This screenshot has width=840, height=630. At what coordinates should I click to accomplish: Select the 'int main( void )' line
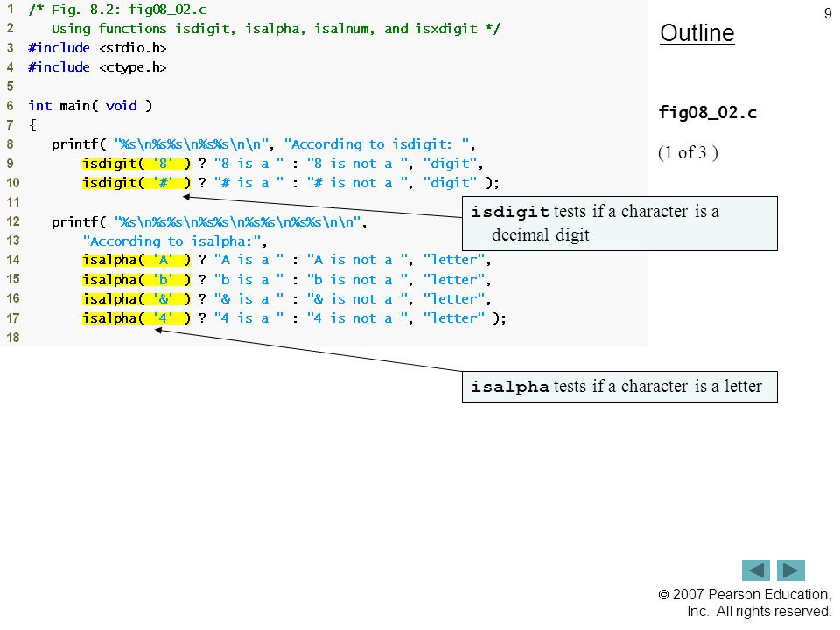[90, 106]
